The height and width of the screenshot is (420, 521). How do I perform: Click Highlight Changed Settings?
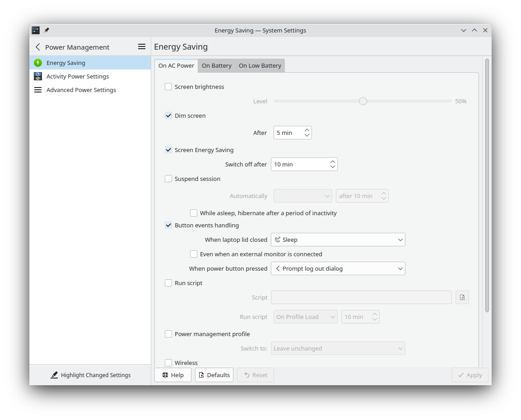pos(90,375)
